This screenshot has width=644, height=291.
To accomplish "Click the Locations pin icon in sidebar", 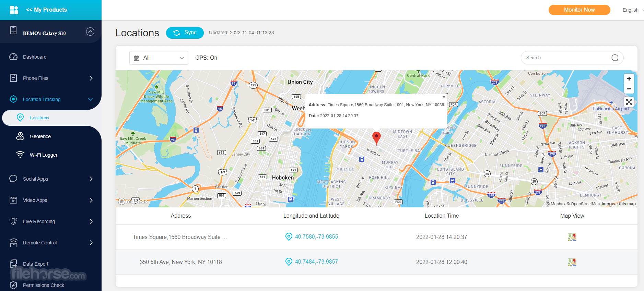I will pyautogui.click(x=20, y=118).
